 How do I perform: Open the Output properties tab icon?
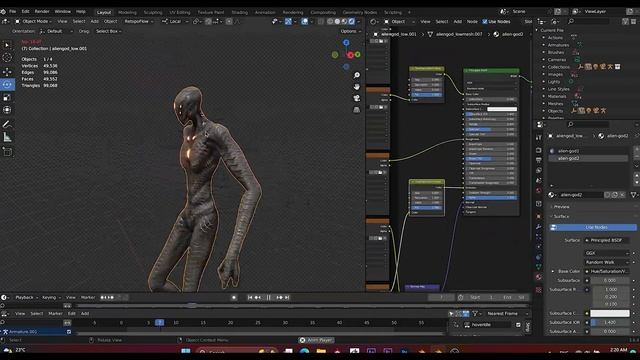click(539, 160)
